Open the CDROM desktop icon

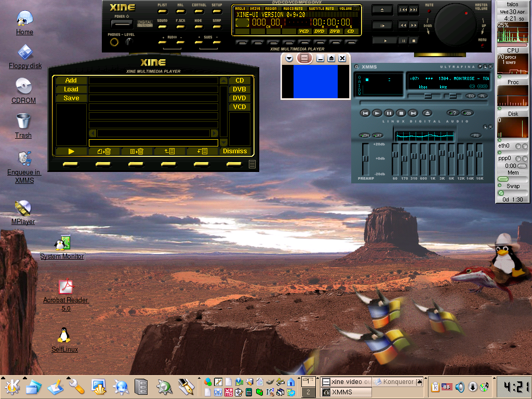23,91
